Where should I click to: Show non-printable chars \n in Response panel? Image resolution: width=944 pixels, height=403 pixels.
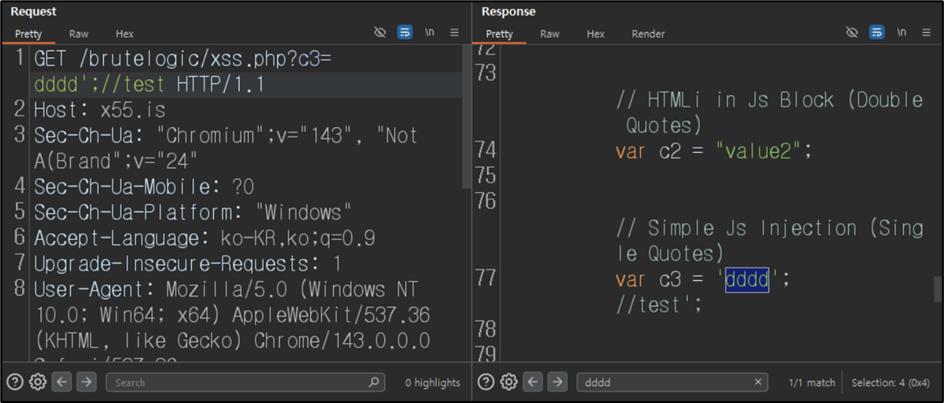click(901, 33)
